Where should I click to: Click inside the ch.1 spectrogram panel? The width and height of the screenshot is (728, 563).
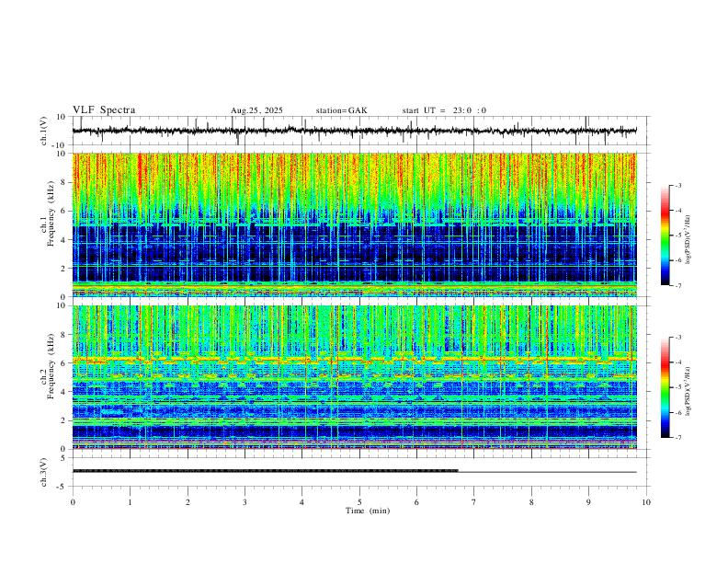[355, 224]
